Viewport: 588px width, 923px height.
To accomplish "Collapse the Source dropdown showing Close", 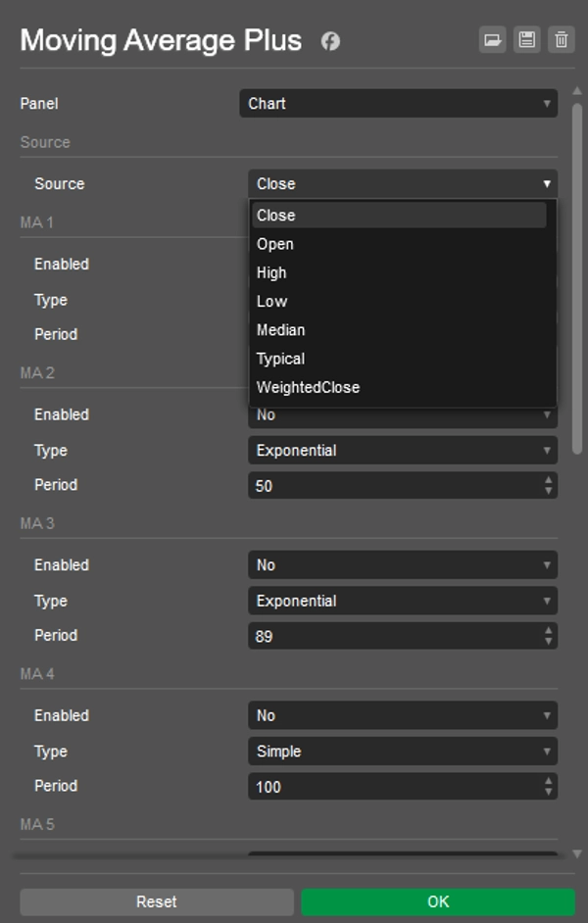I will coord(402,183).
